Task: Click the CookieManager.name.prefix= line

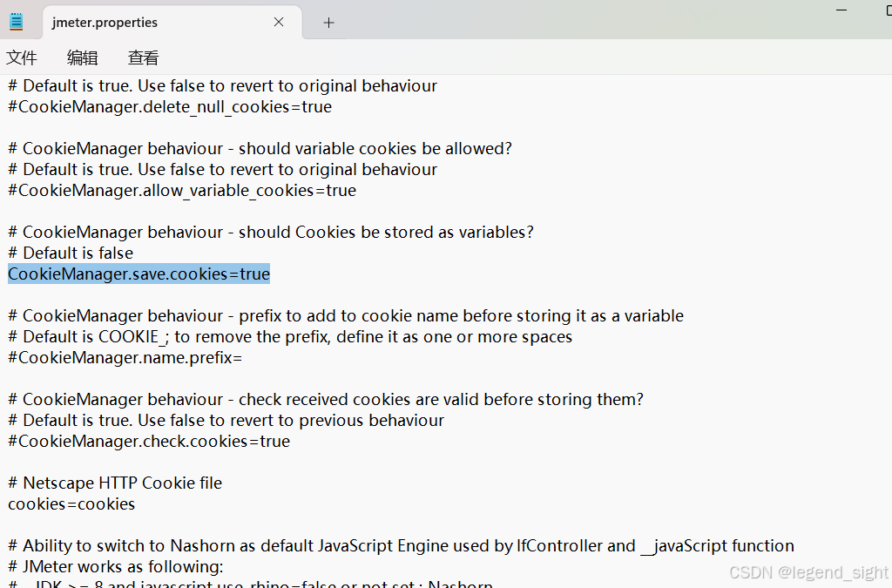Action: pyautogui.click(x=125, y=357)
